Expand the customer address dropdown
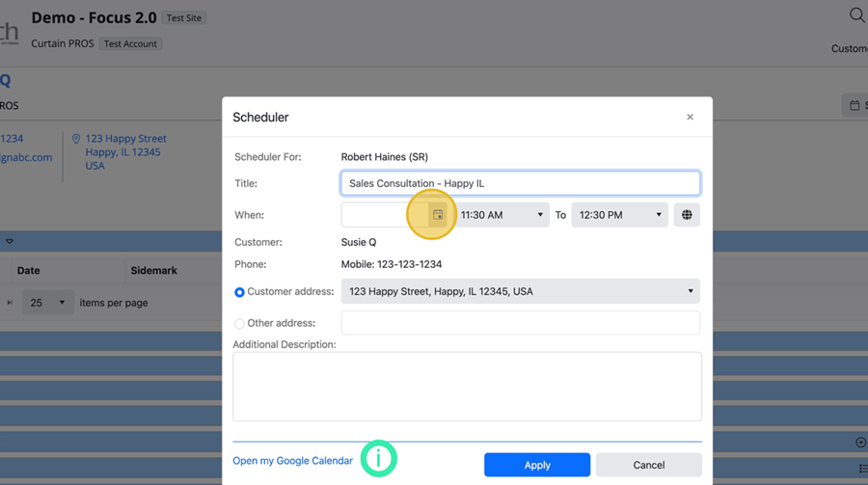The height and width of the screenshot is (485, 868). pyautogui.click(x=521, y=291)
